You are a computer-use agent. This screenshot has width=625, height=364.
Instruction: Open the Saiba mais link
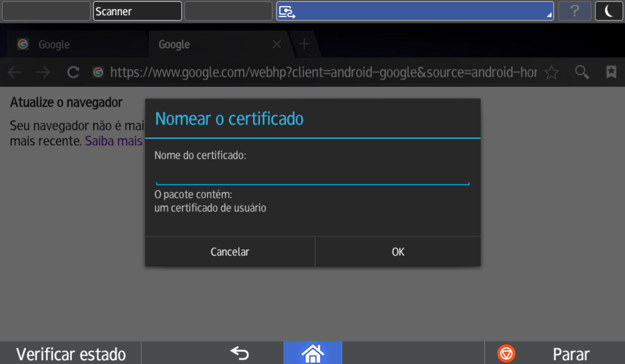coord(114,141)
